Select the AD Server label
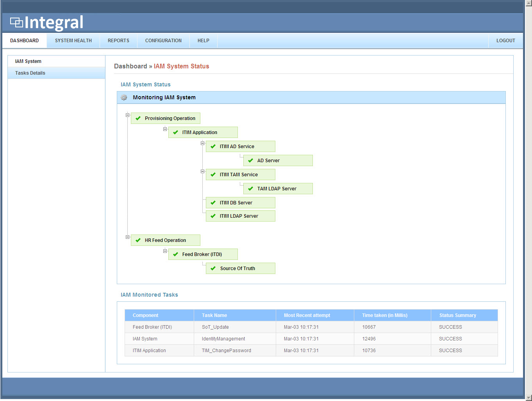Viewport: 532px width, 401px height. tap(268, 161)
